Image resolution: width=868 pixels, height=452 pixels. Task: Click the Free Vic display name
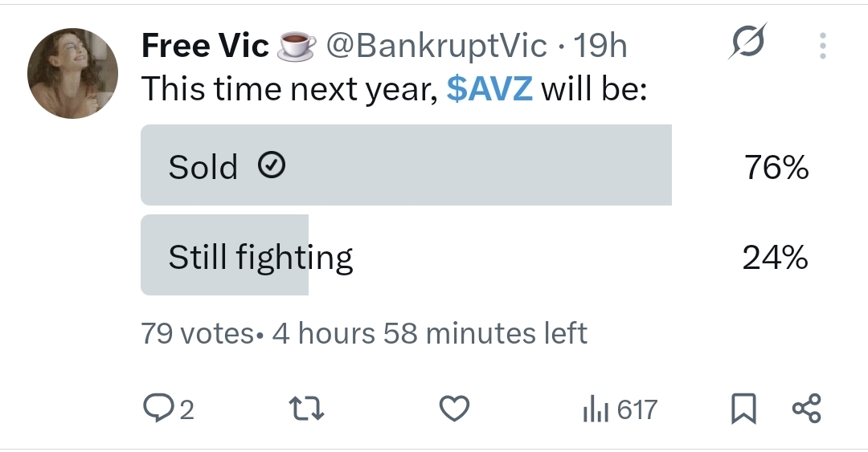(205, 47)
